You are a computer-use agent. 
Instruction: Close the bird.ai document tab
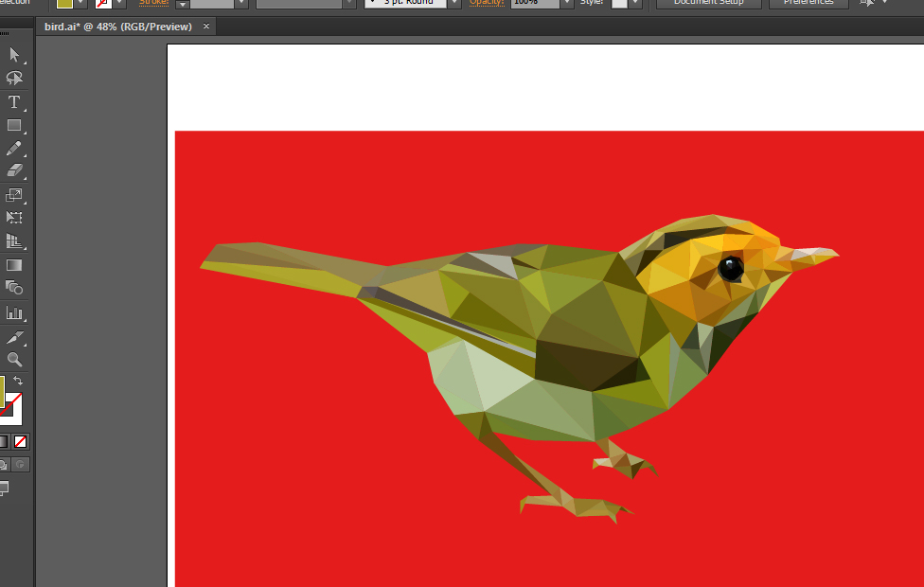(206, 26)
